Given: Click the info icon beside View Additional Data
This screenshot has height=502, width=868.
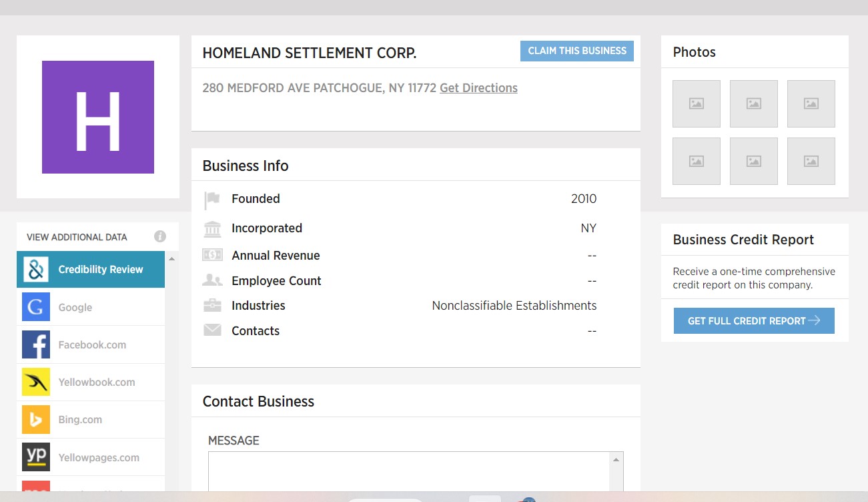Looking at the screenshot, I should coord(160,236).
